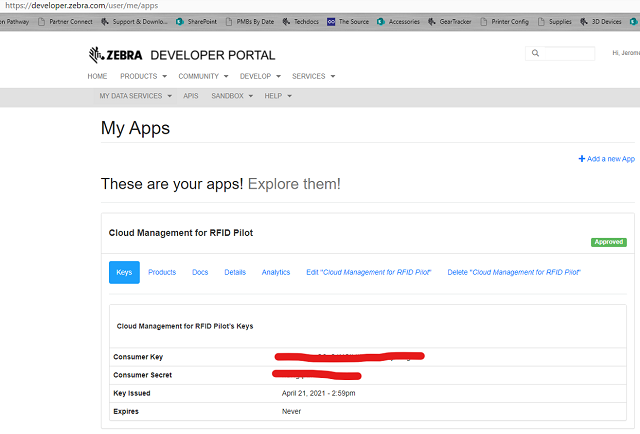The height and width of the screenshot is (434, 640).
Task: Open the Techdocs bookmark
Action: pos(300,22)
